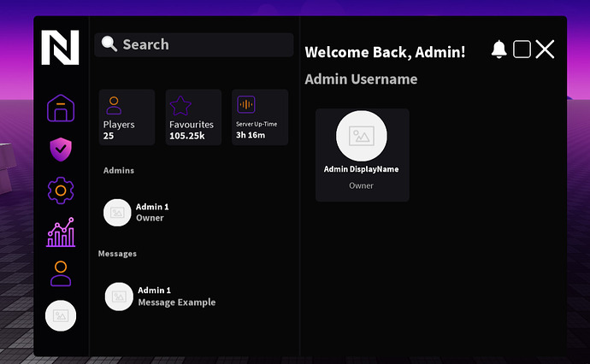
Task: Click the search magnifier icon
Action: tap(109, 44)
